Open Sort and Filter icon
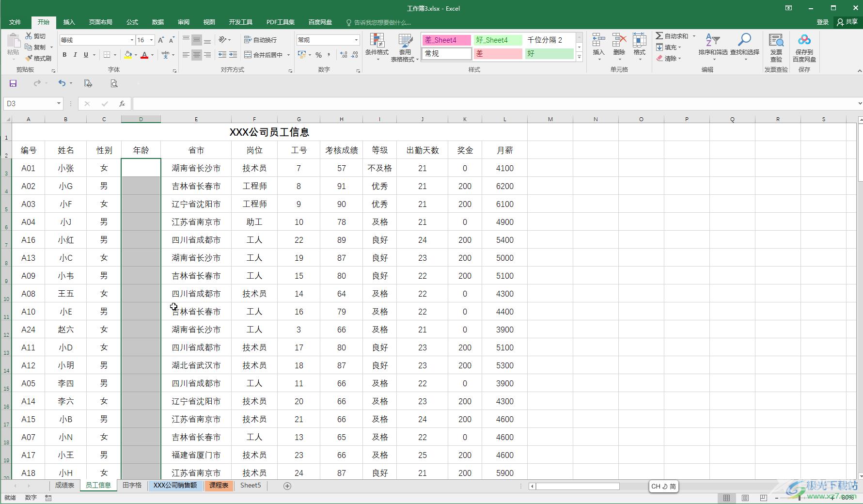Image resolution: width=863 pixels, height=504 pixels. [x=713, y=40]
